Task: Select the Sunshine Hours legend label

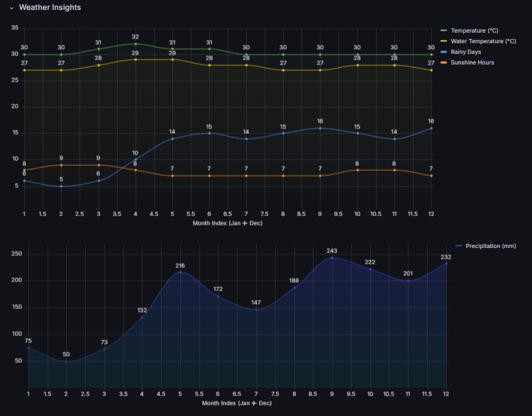Action: click(x=472, y=62)
